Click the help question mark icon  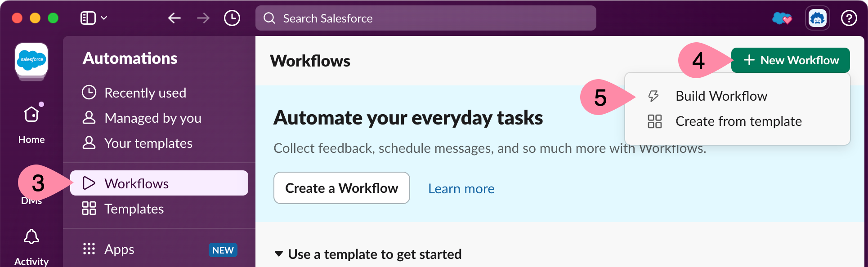click(849, 18)
